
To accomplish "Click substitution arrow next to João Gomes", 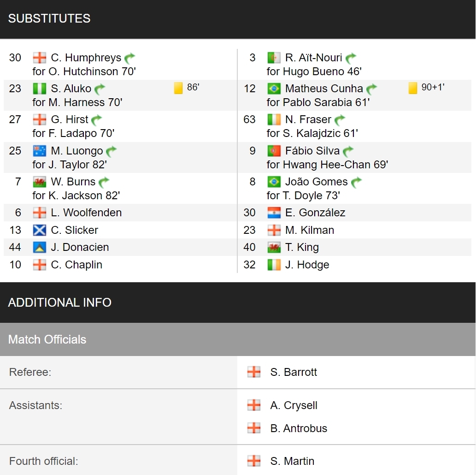I will pos(356,182).
